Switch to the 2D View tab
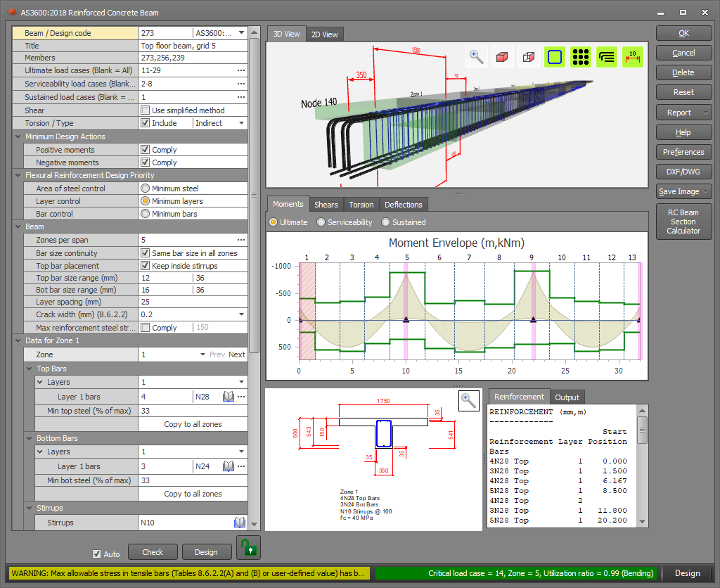This screenshot has width=720, height=588. 325,34
